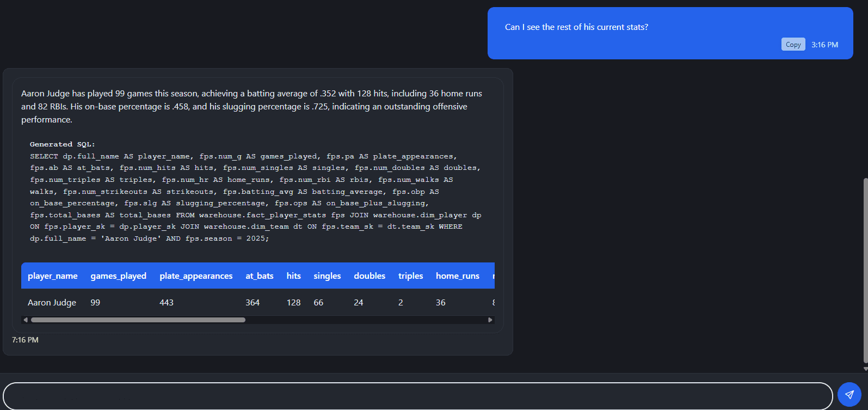This screenshot has width=868, height=410.
Task: Choose the hits column header
Action: [294, 276]
